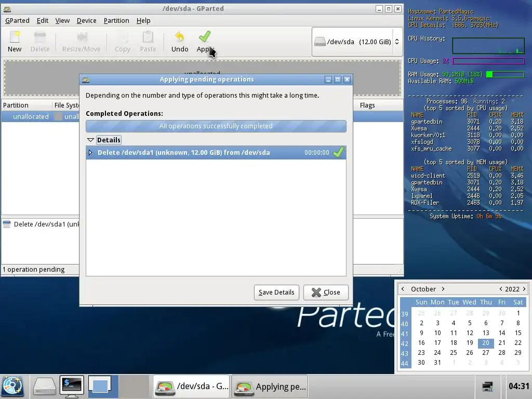The height and width of the screenshot is (399, 532).
Task: Open the Device menu
Action: point(87,21)
